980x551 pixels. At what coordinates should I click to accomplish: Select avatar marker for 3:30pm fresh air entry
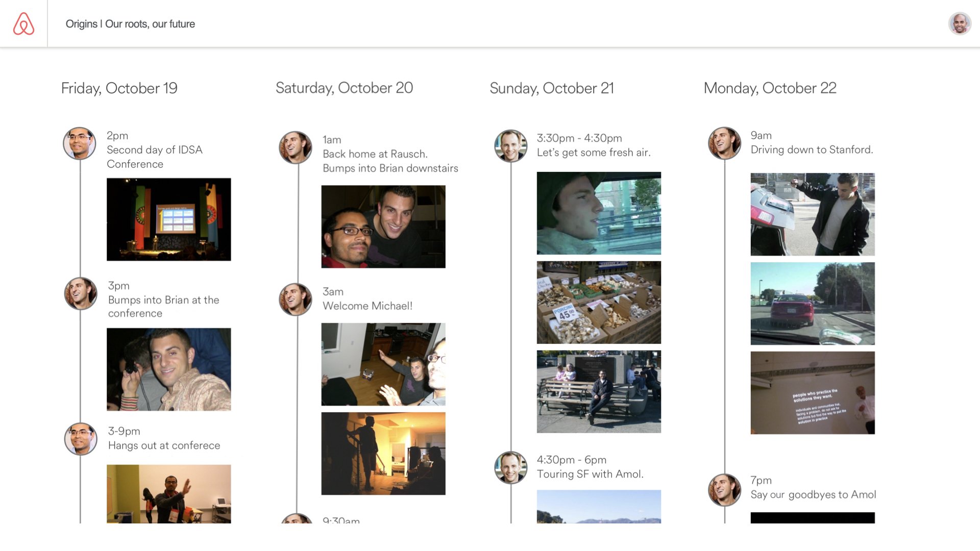coord(511,146)
